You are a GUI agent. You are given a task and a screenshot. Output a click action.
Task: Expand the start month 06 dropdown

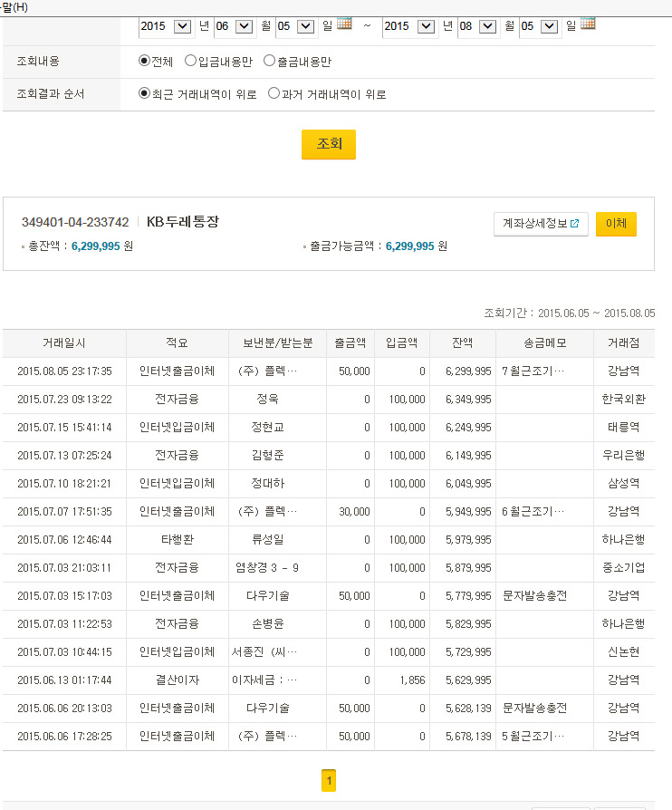pos(244,26)
